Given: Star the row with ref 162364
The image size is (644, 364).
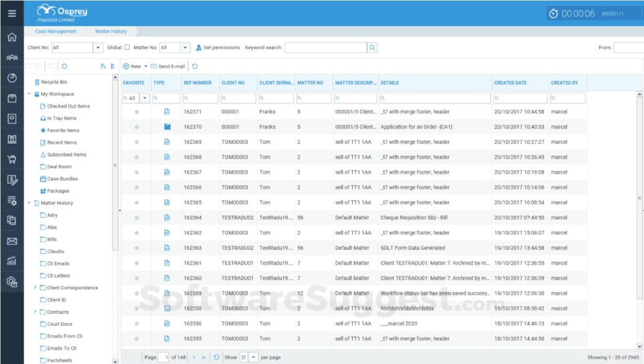Looking at the screenshot, I should (137, 218).
